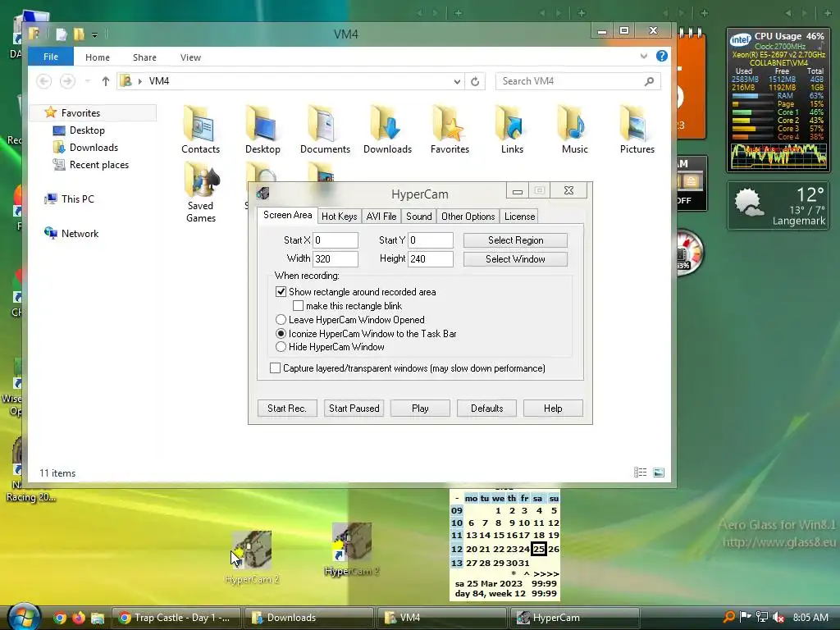Image resolution: width=840 pixels, height=630 pixels.
Task: Switch to the Sound tab
Action: 419,217
